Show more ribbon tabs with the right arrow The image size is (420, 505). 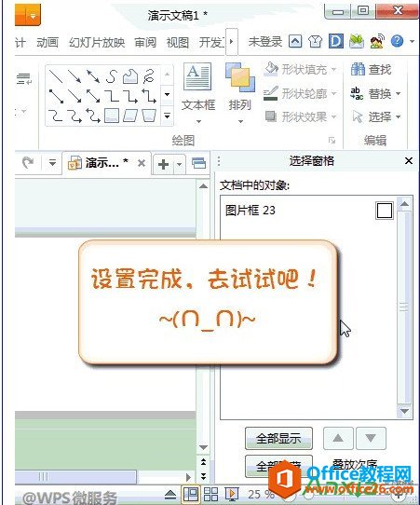[x=231, y=41]
